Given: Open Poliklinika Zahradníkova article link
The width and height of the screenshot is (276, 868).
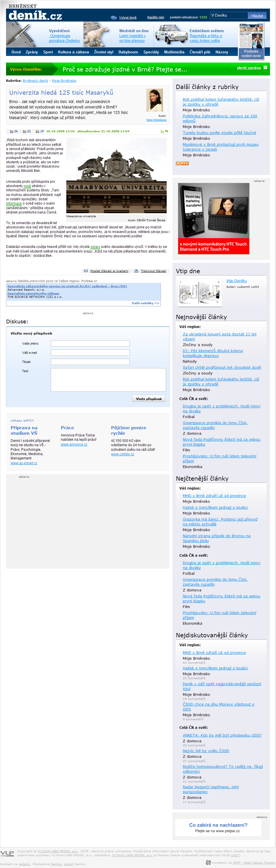Looking at the screenshot, I should [x=220, y=118].
